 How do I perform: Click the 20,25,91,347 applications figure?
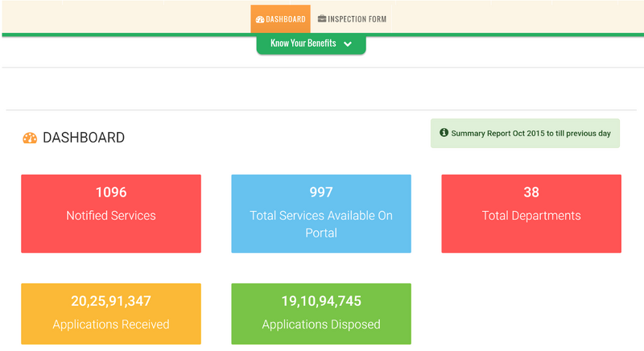point(111,302)
